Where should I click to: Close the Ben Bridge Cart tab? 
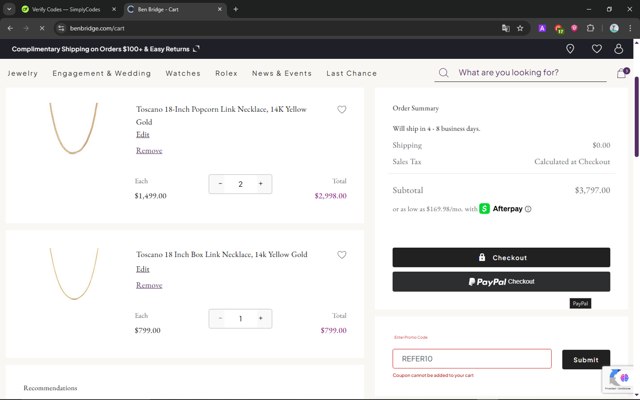coord(220,9)
